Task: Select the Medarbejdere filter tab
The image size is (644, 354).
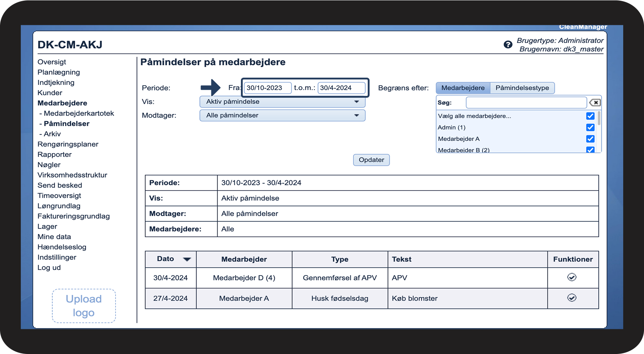Action: tap(463, 88)
